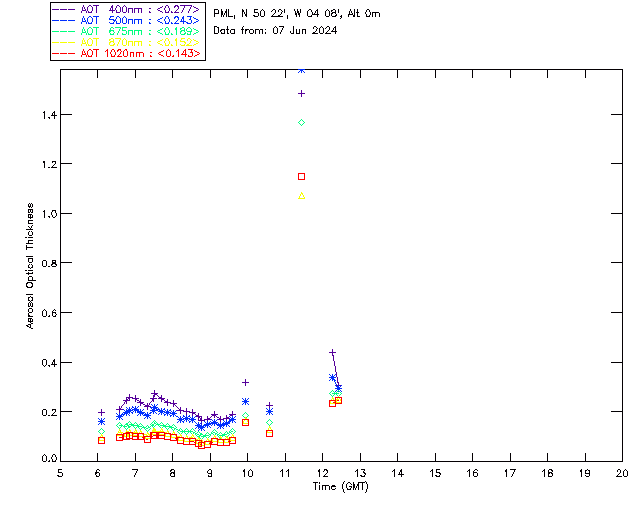Click the AOT 675nm legend entry
Image resolution: width=640 pixels, height=512 pixels.
[x=126, y=31]
